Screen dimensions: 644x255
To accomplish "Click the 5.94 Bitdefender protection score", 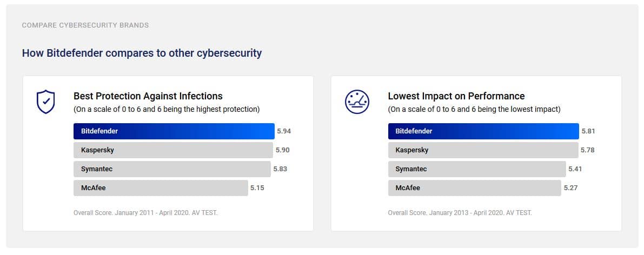I will 284,131.
